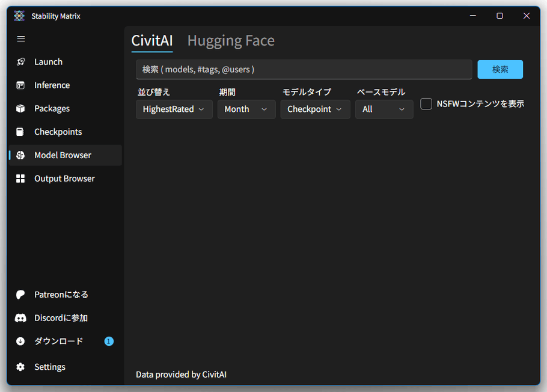
Task: Click the download arrow icon
Action: click(20, 341)
